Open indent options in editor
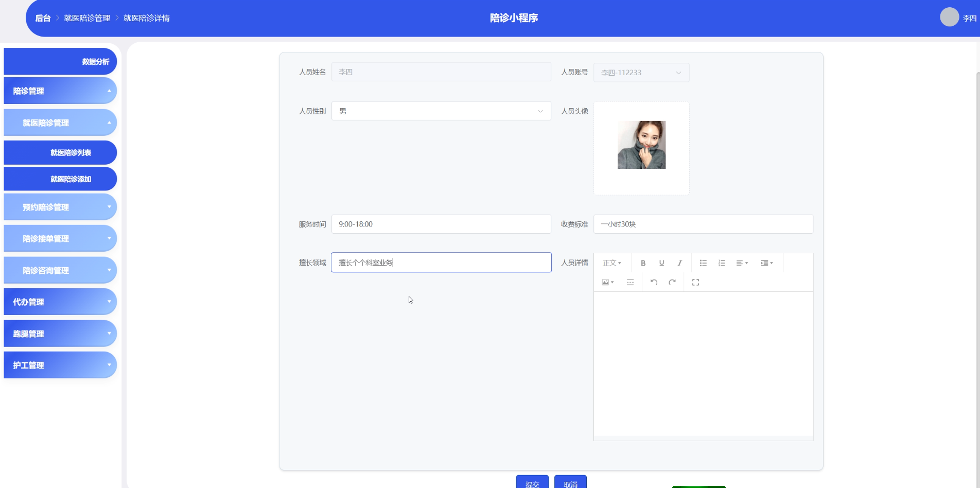The width and height of the screenshot is (980, 488). coord(767,263)
